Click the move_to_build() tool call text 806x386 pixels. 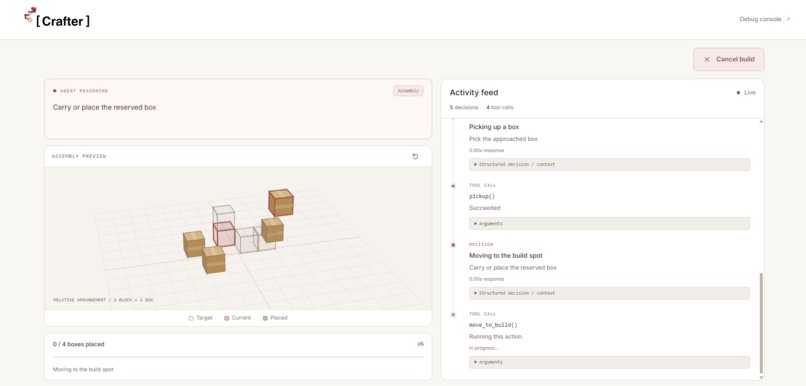[493, 325]
